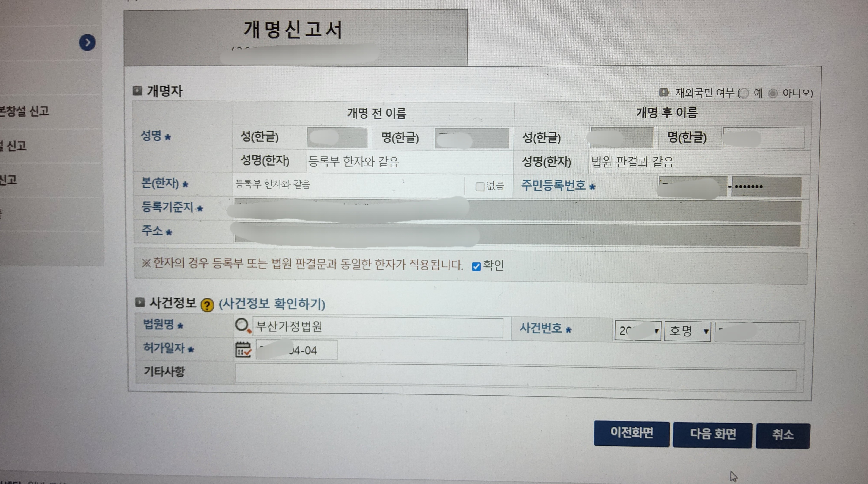Screen dimensions: 868x484
Task: Click the 법원 판결과 같음 text
Action: coord(632,162)
